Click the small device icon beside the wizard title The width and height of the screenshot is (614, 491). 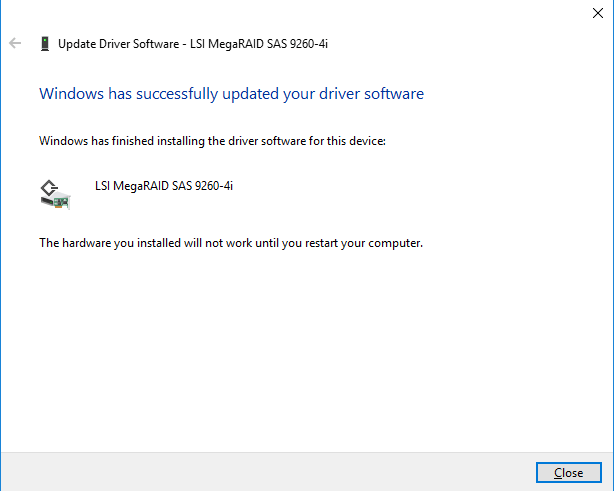coord(45,43)
